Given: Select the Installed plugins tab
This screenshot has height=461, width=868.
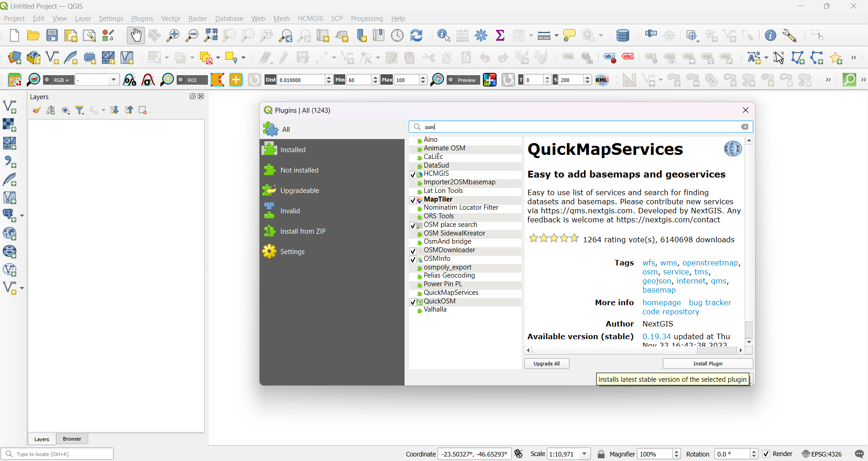Looking at the screenshot, I should [332, 149].
